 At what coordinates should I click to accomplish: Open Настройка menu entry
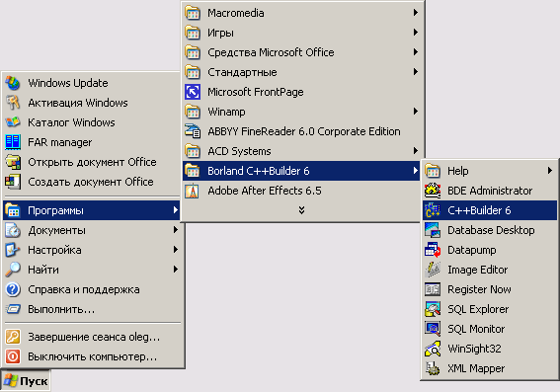92,250
